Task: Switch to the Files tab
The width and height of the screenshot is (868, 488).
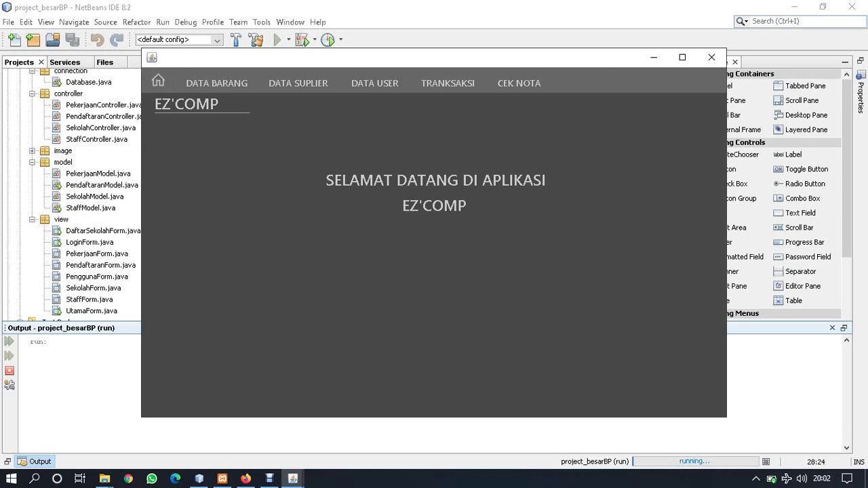Action: (105, 62)
